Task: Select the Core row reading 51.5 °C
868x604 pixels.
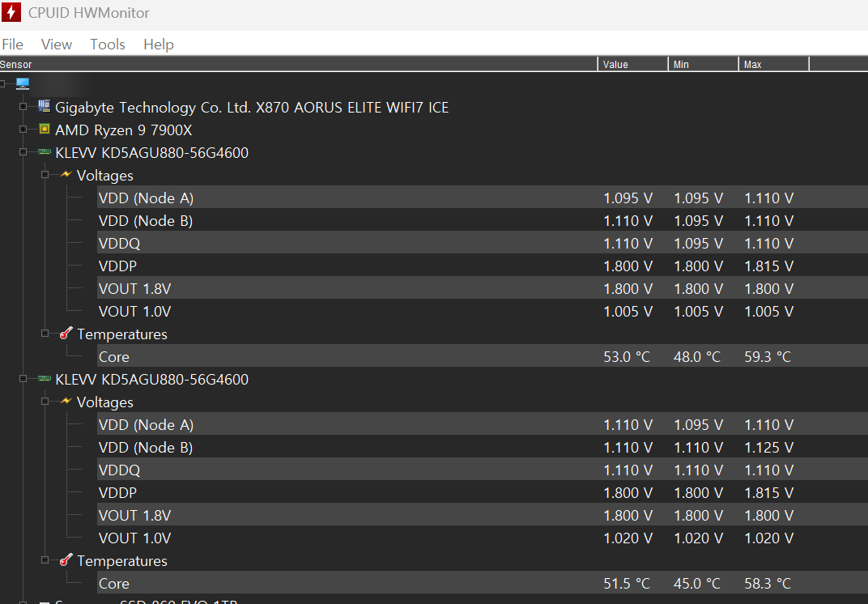Action: pos(482,584)
